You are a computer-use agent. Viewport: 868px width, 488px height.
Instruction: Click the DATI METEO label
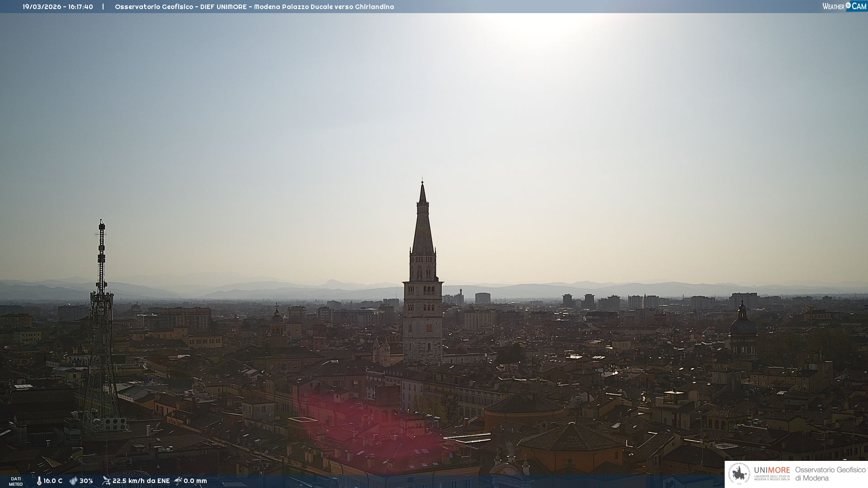[16, 481]
